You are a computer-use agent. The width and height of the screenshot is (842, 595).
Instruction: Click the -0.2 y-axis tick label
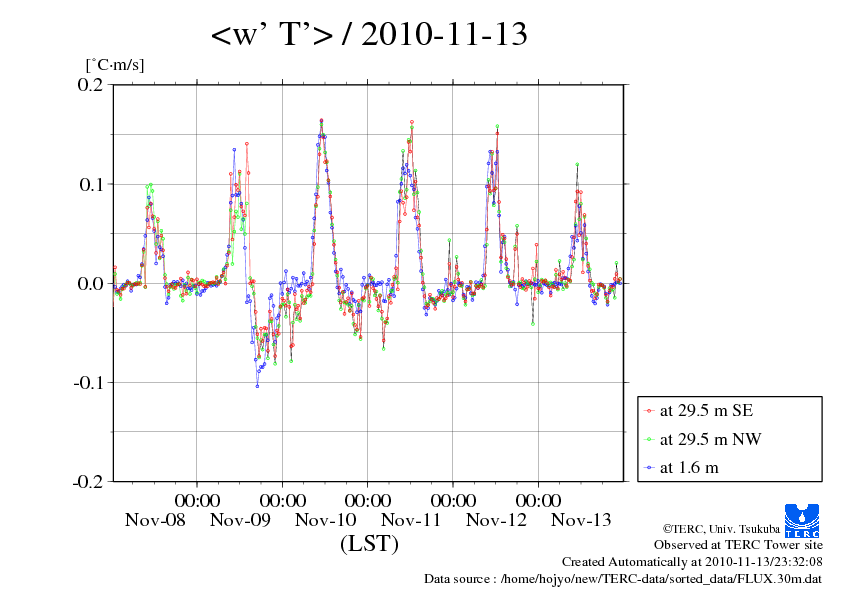point(89,482)
